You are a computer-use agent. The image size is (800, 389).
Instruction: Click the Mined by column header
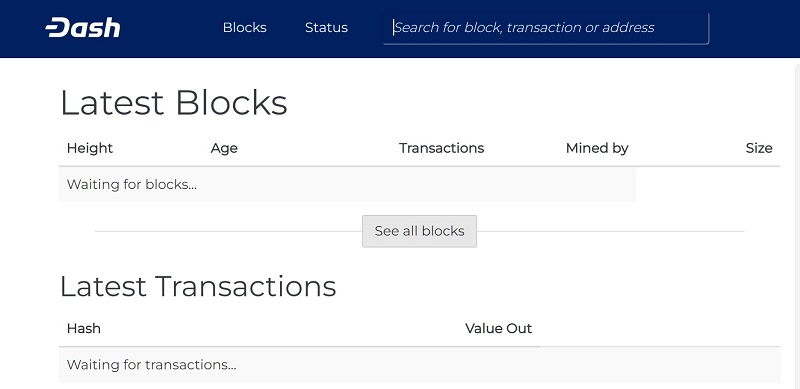[597, 149]
